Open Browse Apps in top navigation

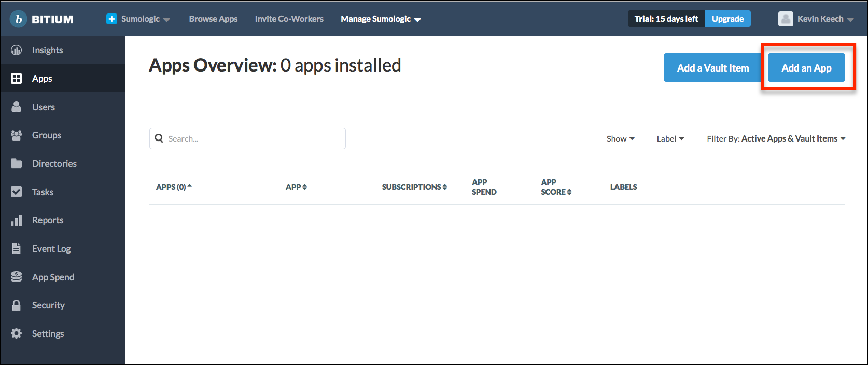click(x=213, y=19)
